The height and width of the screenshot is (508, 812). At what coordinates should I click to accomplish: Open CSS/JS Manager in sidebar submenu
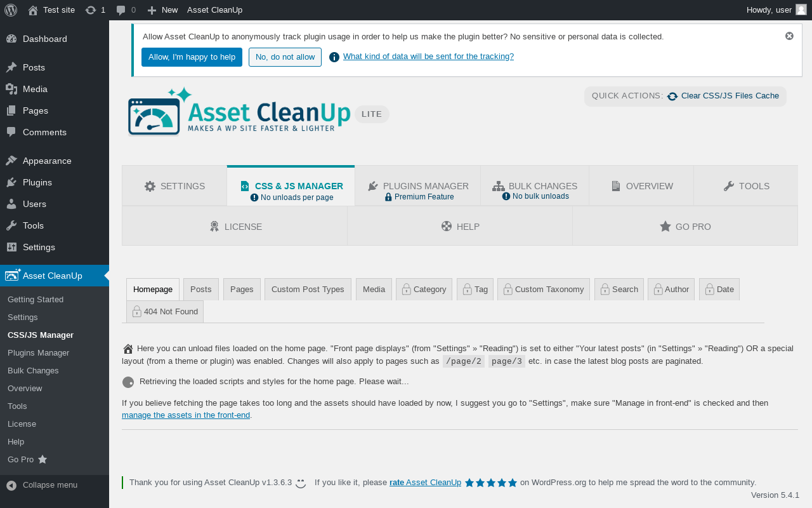point(41,335)
